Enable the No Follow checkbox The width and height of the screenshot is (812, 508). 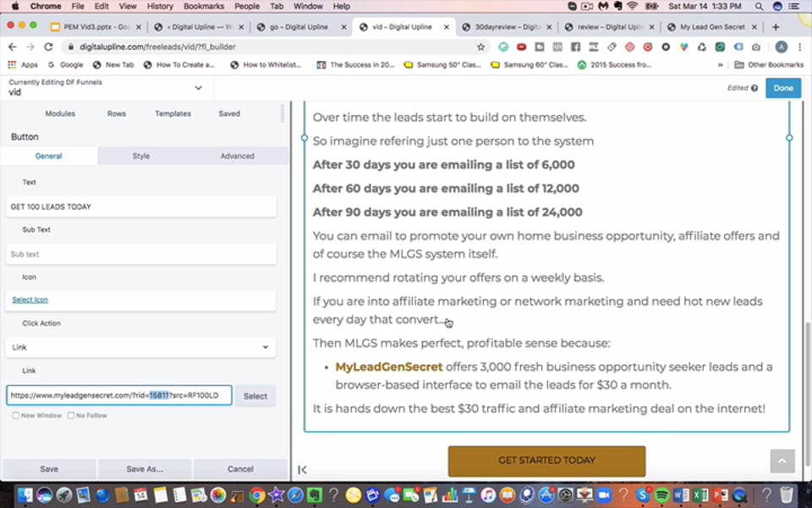point(71,416)
